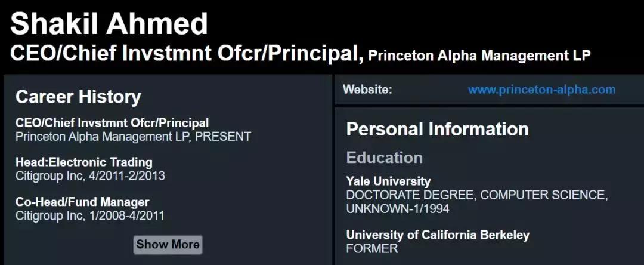Screen dimensions: 644x265
Task: Select the Head:Electronic Trading career entry
Action: pyautogui.click(x=84, y=162)
